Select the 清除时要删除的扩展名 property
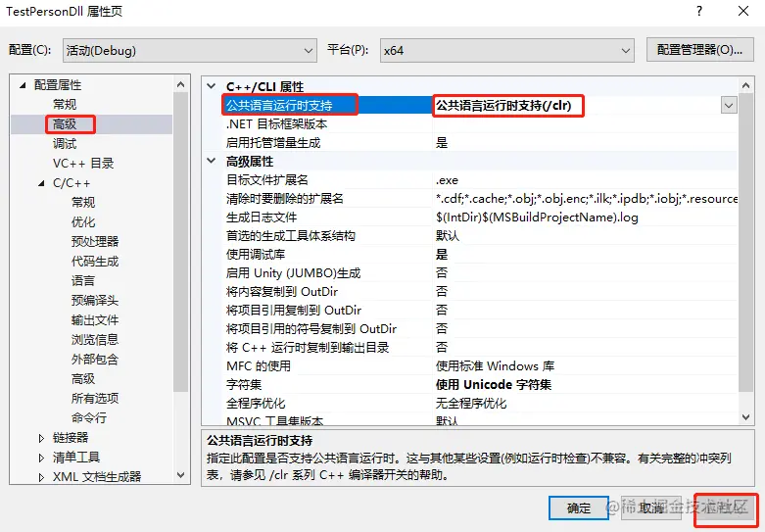The width and height of the screenshot is (765, 532). [x=284, y=198]
